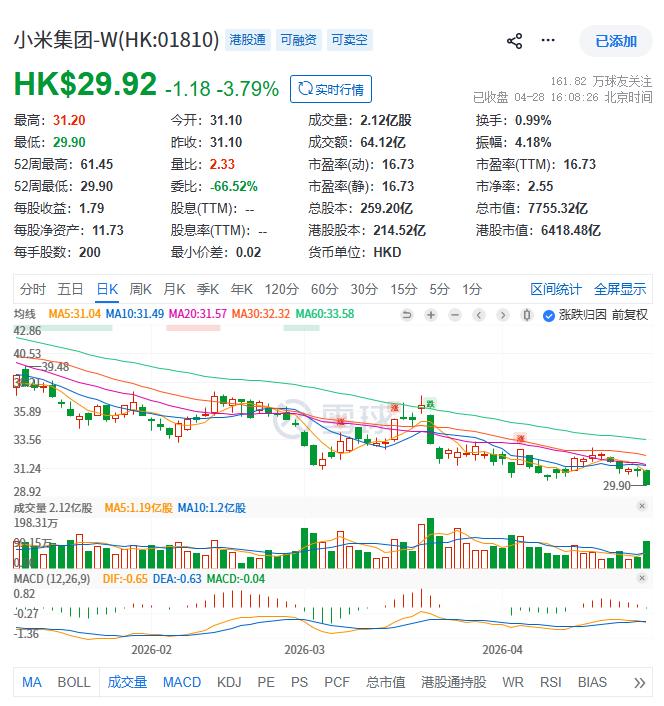Toggle the MACD indicator at bottom
This screenshot has width=664, height=706.
tap(182, 682)
